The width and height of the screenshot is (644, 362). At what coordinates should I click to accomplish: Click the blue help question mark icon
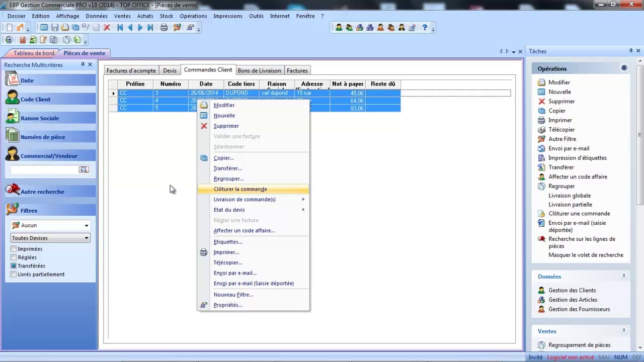point(425,28)
